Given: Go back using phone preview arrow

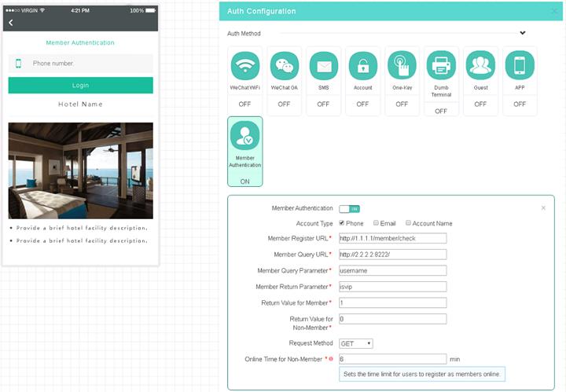Looking at the screenshot, I should click(11, 23).
